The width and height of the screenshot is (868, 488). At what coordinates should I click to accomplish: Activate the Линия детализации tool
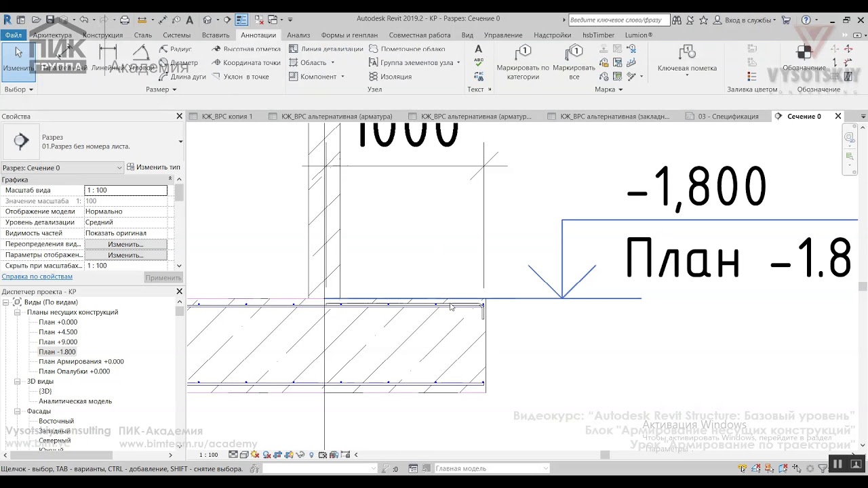[x=326, y=49]
